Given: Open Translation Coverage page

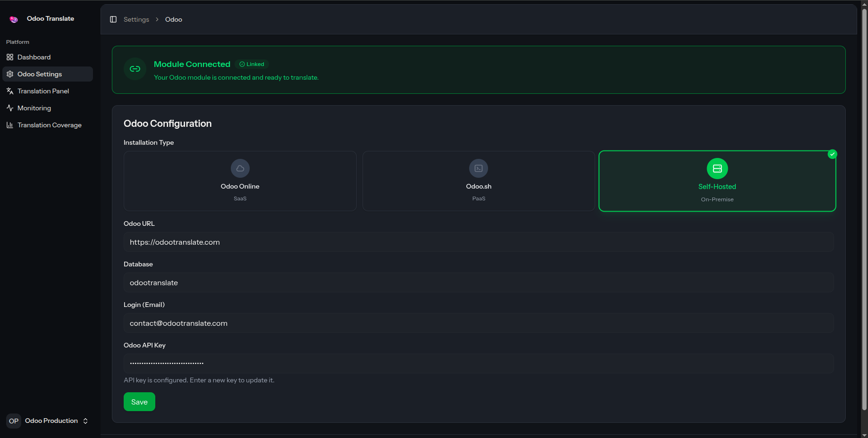Looking at the screenshot, I should [x=48, y=125].
